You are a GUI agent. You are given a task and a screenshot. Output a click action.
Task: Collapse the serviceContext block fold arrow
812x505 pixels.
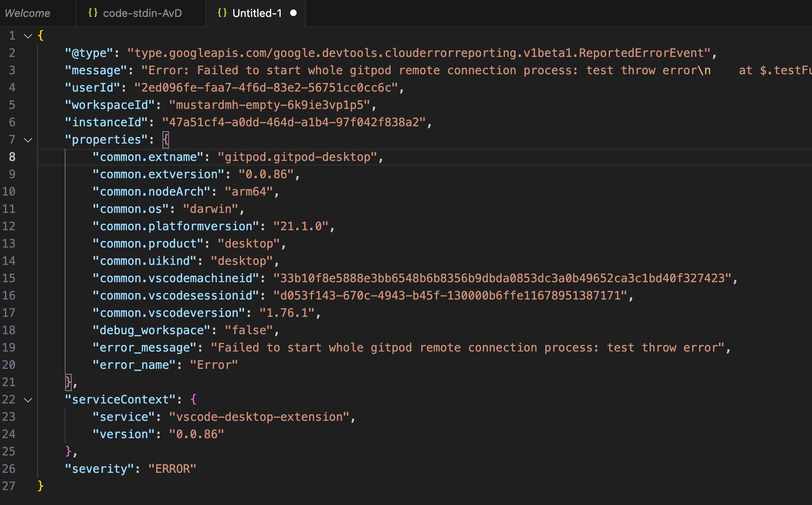click(x=28, y=400)
